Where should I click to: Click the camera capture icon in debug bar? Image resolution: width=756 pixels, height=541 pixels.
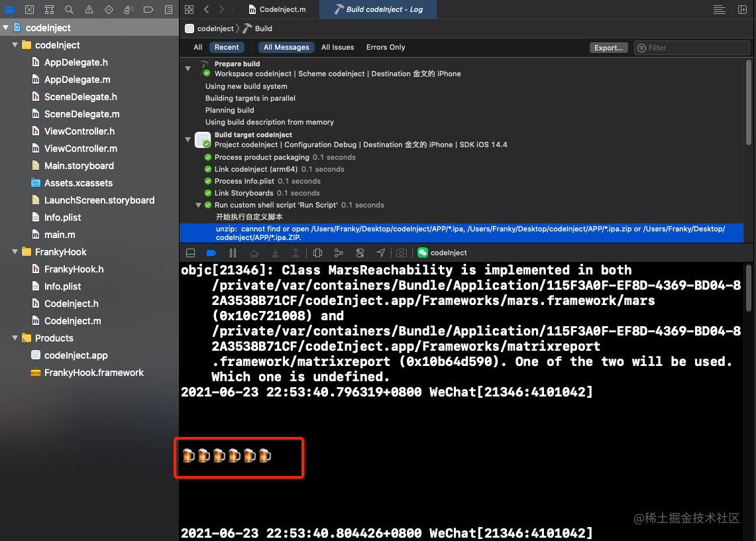[x=401, y=253]
